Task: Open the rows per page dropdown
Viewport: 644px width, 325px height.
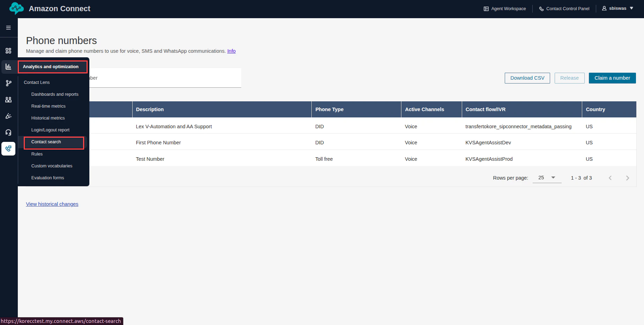Action: (x=547, y=178)
